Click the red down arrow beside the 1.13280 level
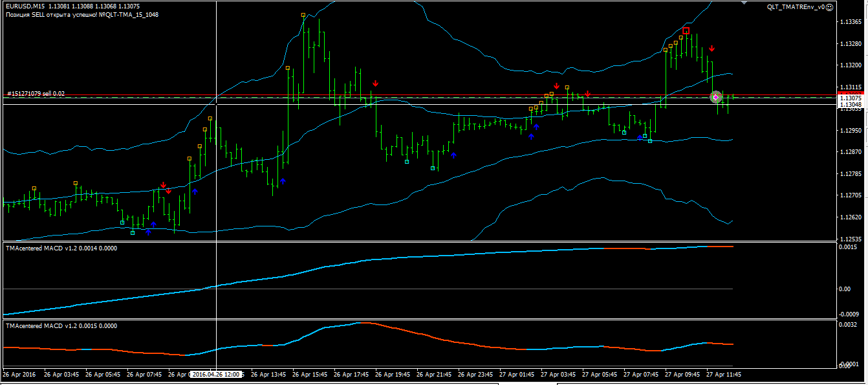Viewport: 868px width, 385px height. 711,48
